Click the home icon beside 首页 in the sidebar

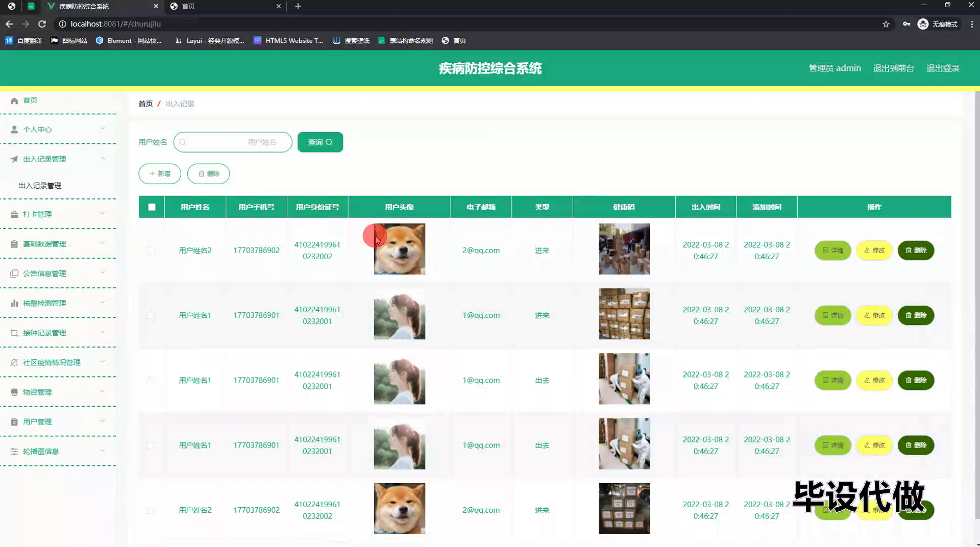pos(14,101)
